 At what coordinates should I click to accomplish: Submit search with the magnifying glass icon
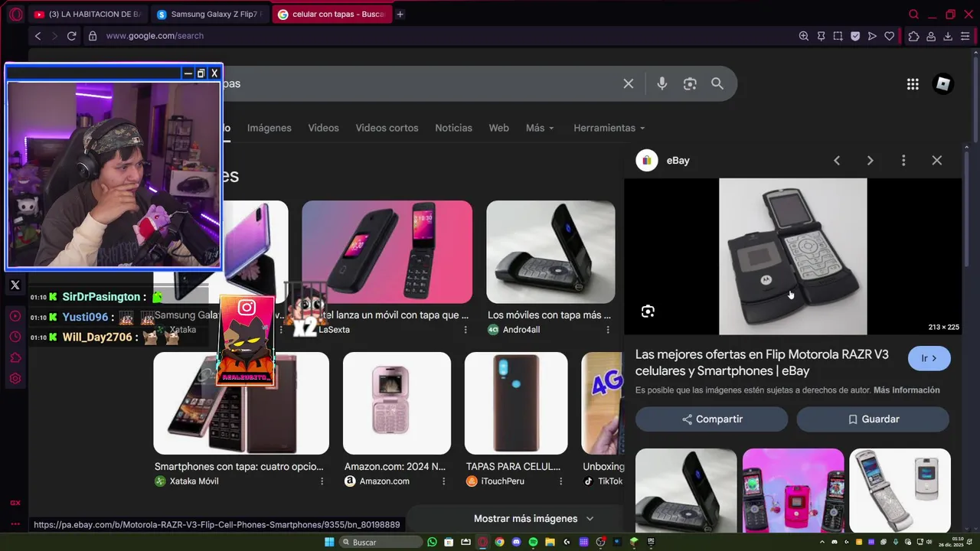coord(717,83)
